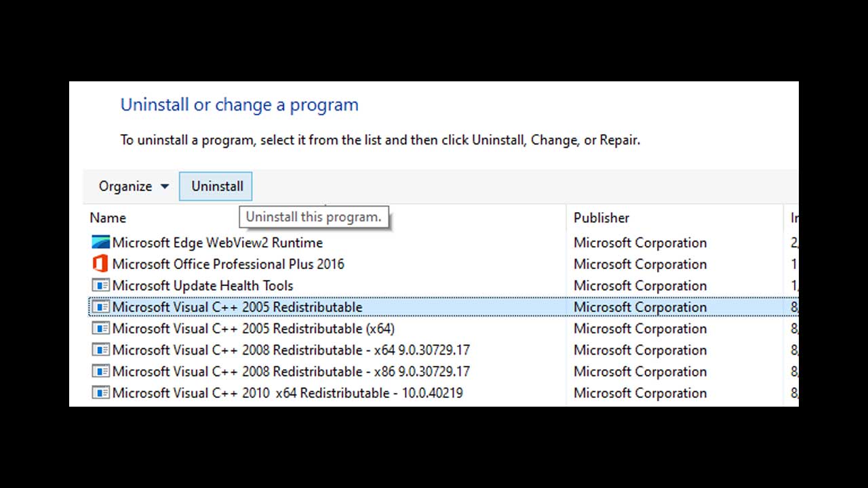868x488 pixels.
Task: Click the Visual C++ 2005 Redistributable (x64) icon
Action: [x=100, y=329]
